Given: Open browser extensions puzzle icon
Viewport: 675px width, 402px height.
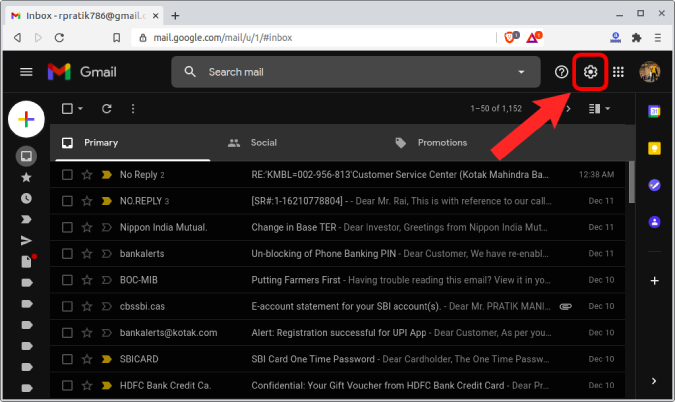Looking at the screenshot, I should point(637,37).
